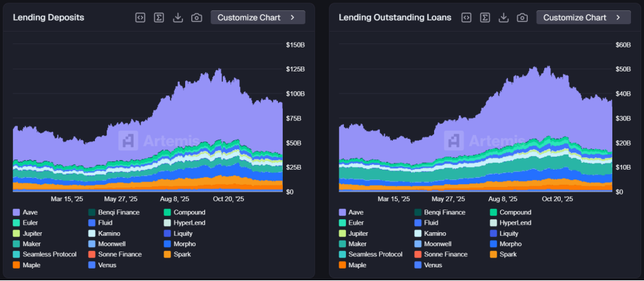Select Maker in the Lending Deposits legend

[32, 244]
